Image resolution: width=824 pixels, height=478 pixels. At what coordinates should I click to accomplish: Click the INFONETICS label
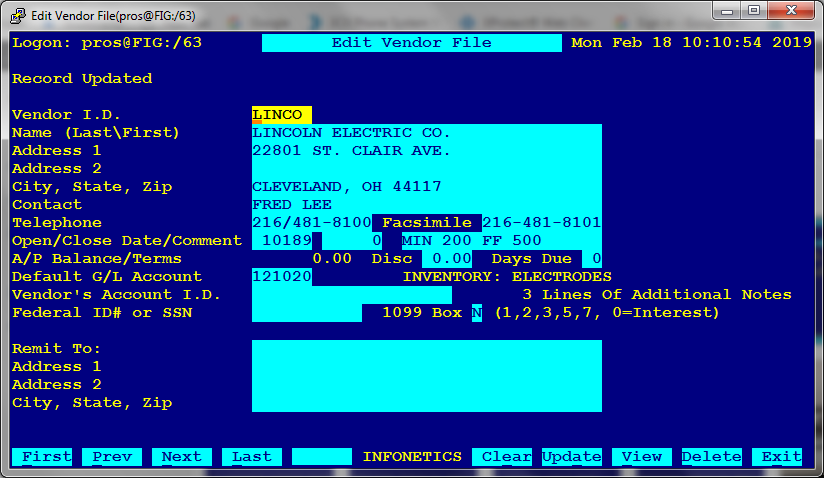point(412,457)
